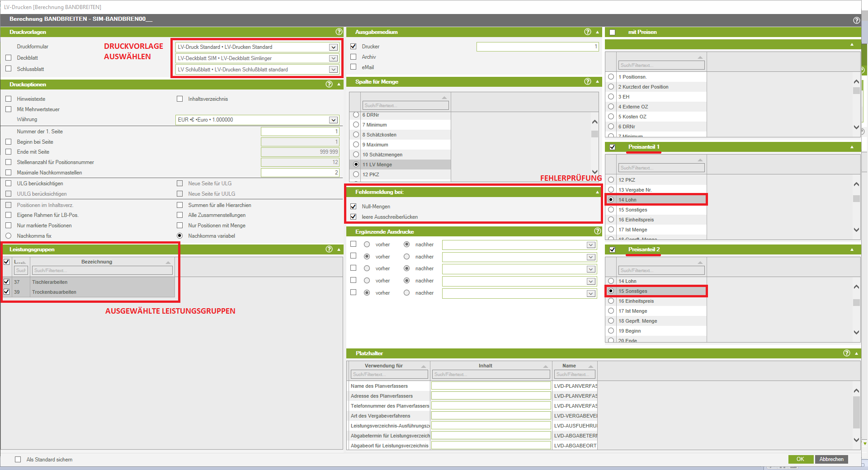This screenshot has height=470, width=868.
Task: Select the Nachkomma fix radio button
Action: pyautogui.click(x=8, y=236)
